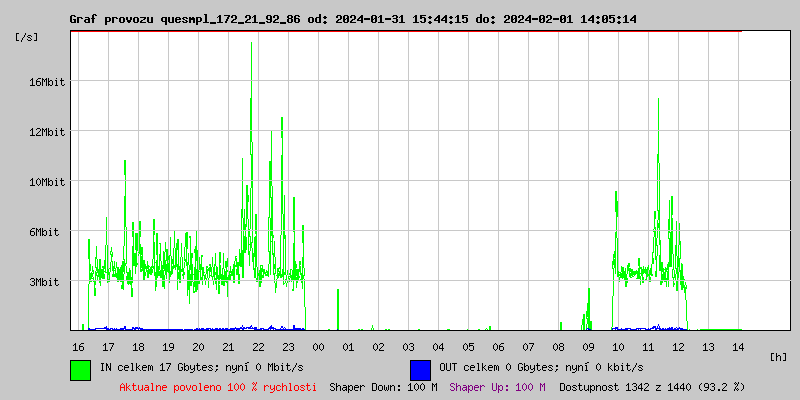Click the blue OUT legend swatch

tap(420, 369)
